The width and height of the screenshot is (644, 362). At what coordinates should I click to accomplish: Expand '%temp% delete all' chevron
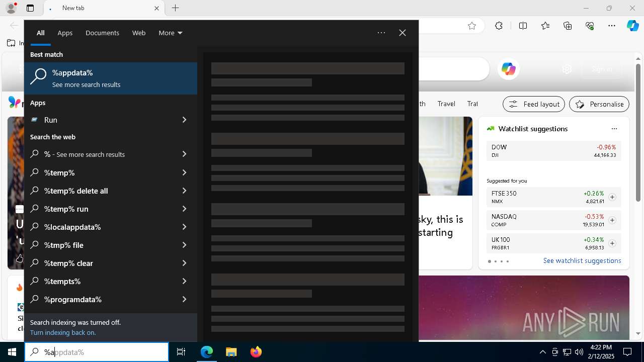coord(184,191)
